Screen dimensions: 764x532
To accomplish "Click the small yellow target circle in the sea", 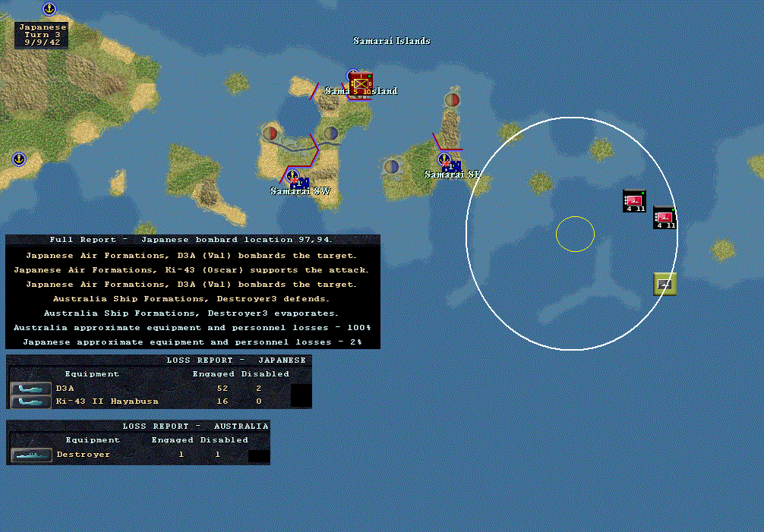I will point(576,234).
